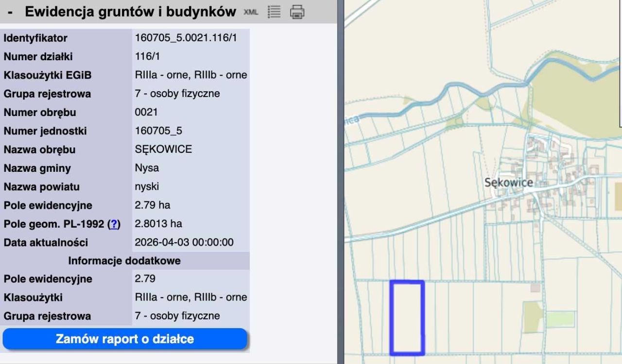This screenshot has height=364, width=622.
Task: Select the 2.79 value under Informacje dodatkowe
Action: pos(145,279)
